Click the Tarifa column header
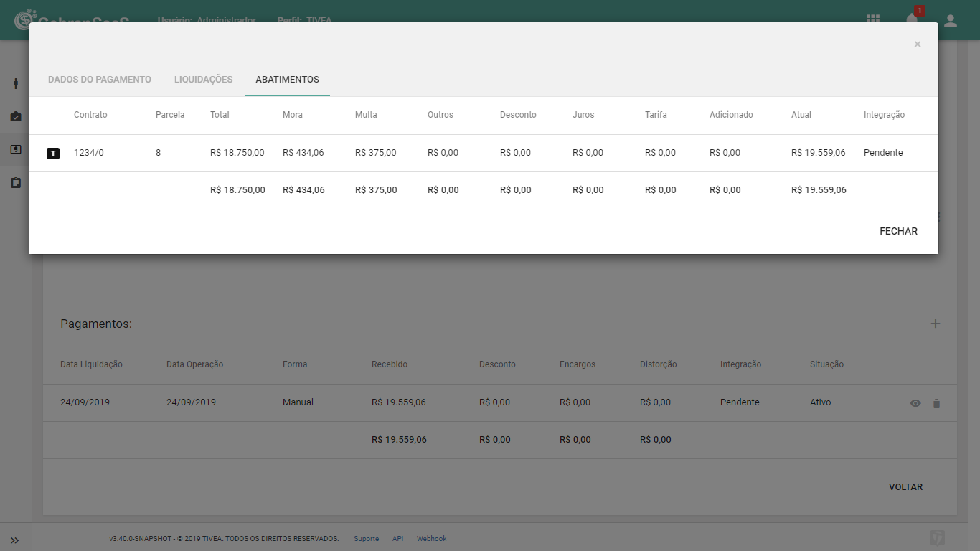 click(656, 115)
